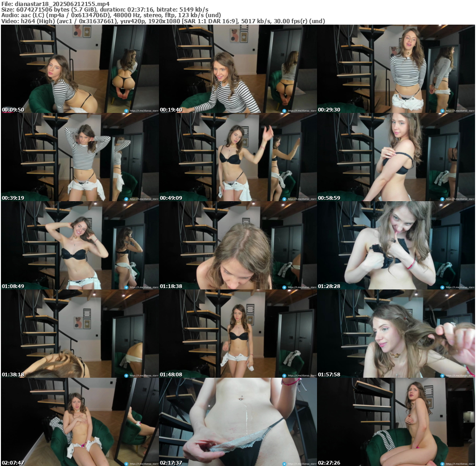Select the last thumbnail, stamped 02:27:26
This screenshot has width=476, height=466.
point(396,422)
